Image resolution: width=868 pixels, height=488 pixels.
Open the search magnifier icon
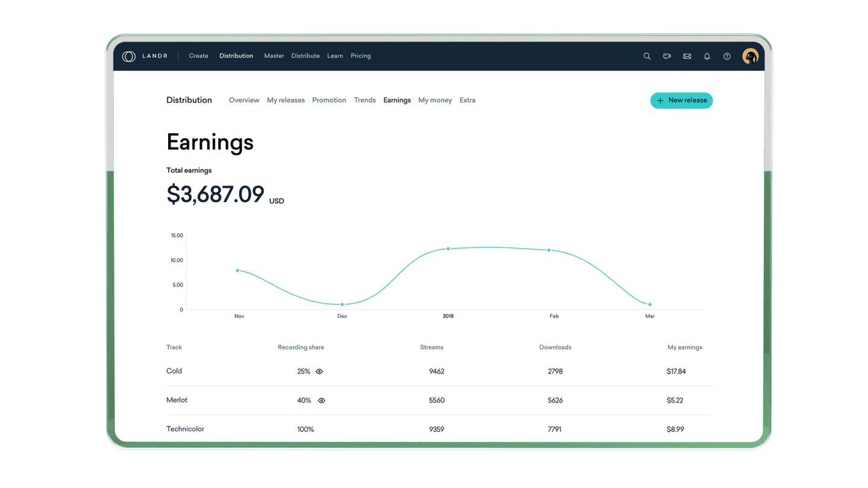647,56
